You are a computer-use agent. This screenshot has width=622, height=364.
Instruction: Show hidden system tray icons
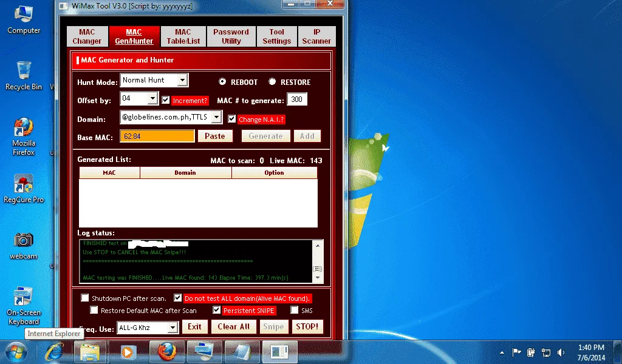click(502, 352)
